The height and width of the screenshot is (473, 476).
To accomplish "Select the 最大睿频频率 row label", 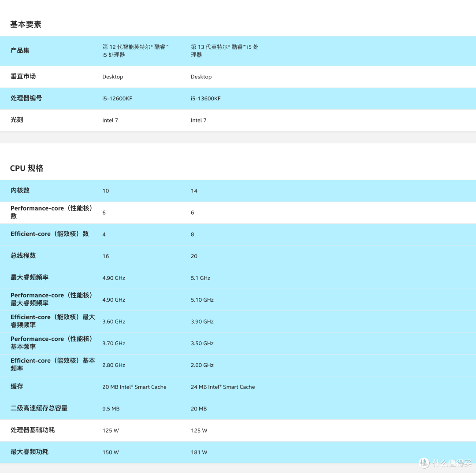I will (x=30, y=277).
